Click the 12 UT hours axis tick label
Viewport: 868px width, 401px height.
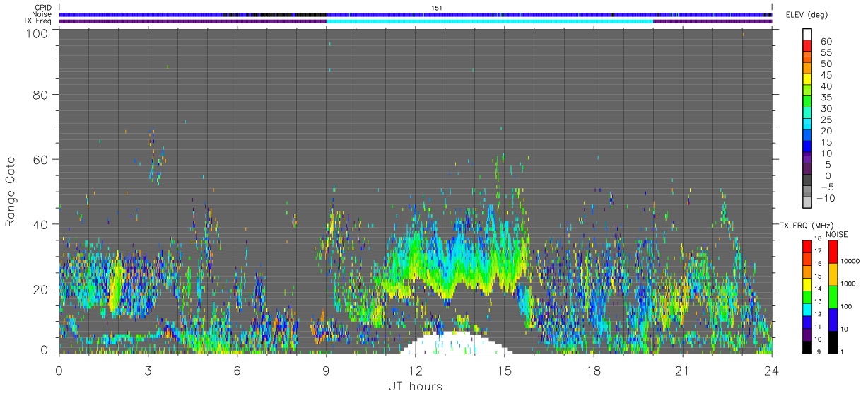tap(416, 370)
